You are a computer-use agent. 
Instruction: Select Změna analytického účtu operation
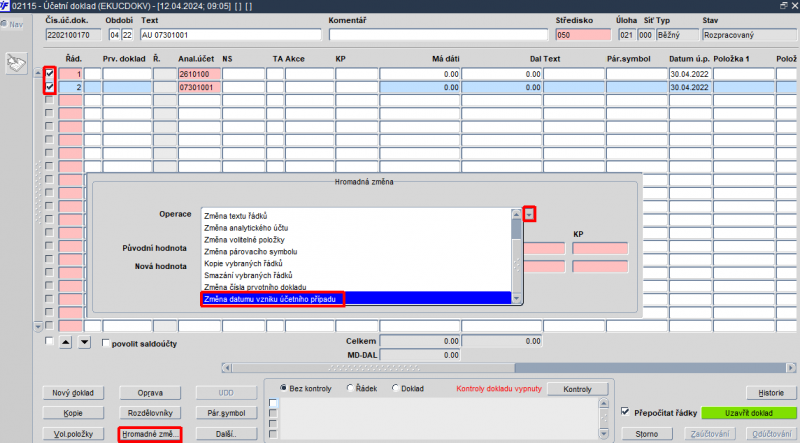(246, 228)
